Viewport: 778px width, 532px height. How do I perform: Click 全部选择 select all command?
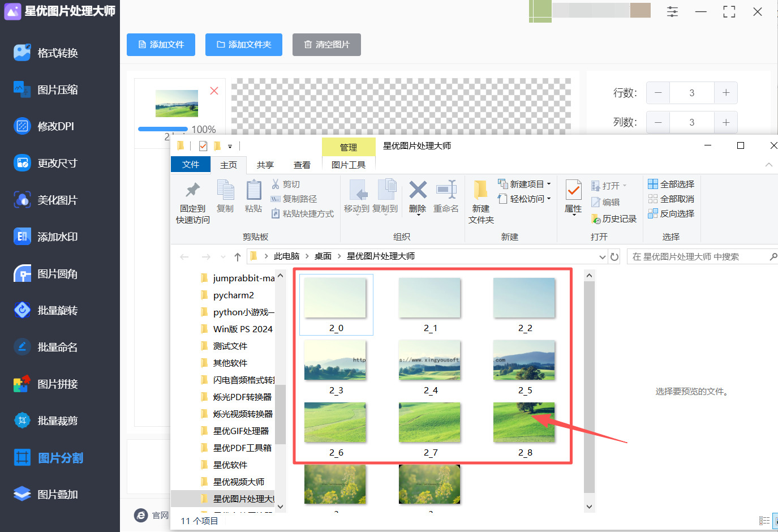(671, 184)
